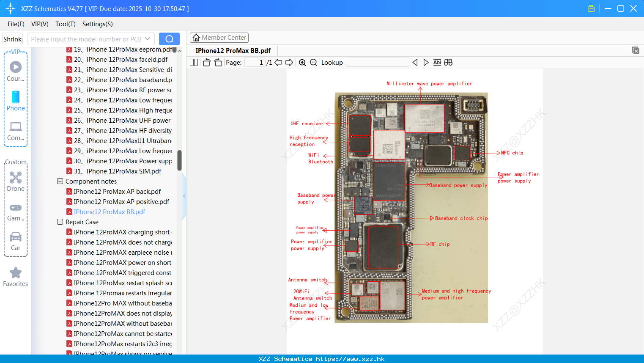Open iPhone 12ProMax HF diversity file
Viewport: 644px width, 363px height.
point(119,131)
